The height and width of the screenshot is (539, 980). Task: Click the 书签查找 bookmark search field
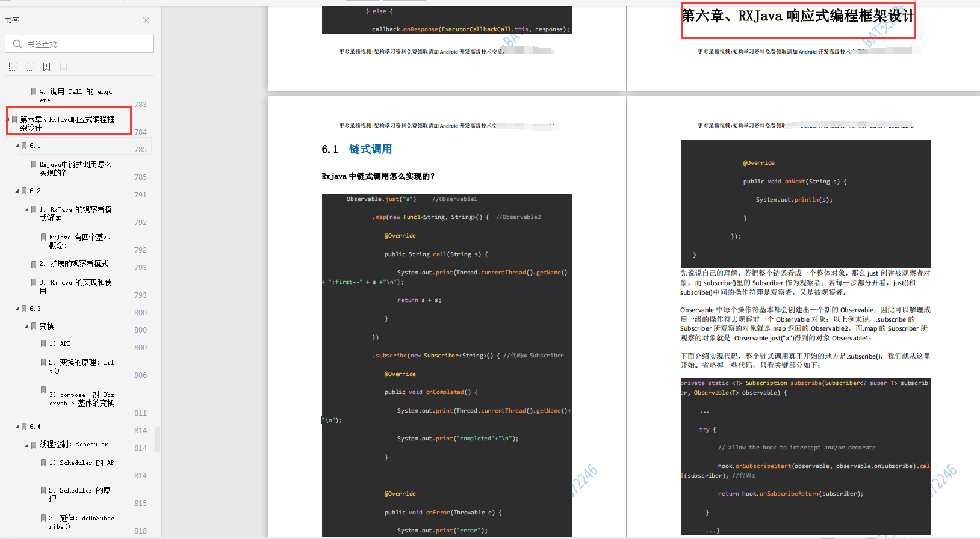pyautogui.click(x=79, y=44)
